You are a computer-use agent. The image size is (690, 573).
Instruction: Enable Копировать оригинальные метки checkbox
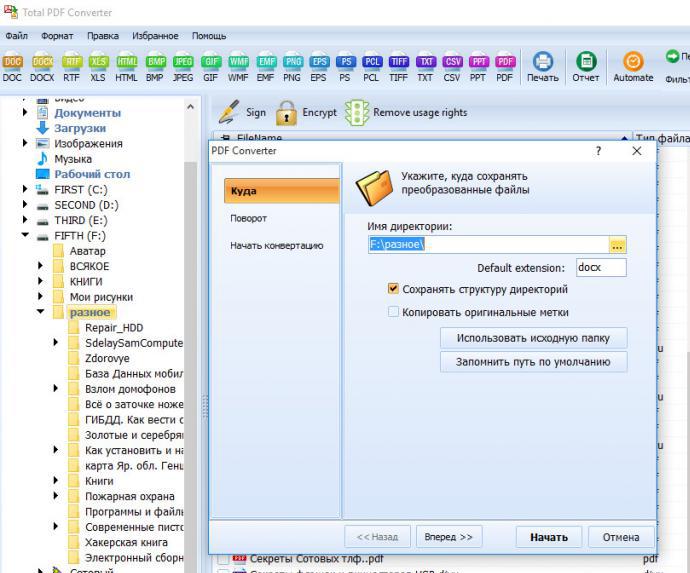pyautogui.click(x=393, y=312)
